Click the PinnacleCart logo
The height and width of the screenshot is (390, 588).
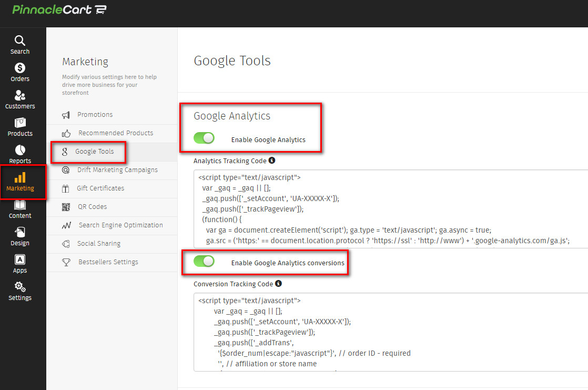59,9
